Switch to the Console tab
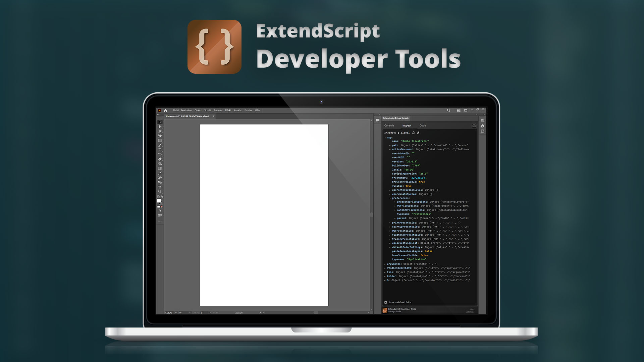This screenshot has width=644, height=362. coord(389,126)
